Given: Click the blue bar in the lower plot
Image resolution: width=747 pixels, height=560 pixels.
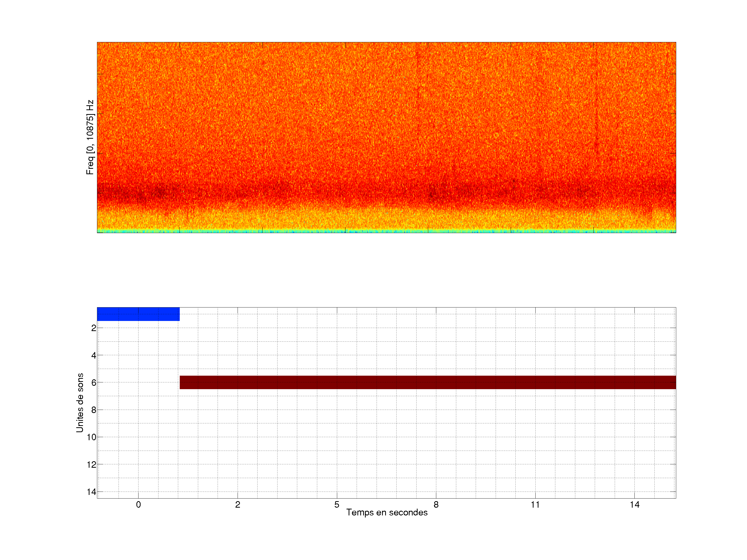Looking at the screenshot, I should tap(138, 314).
